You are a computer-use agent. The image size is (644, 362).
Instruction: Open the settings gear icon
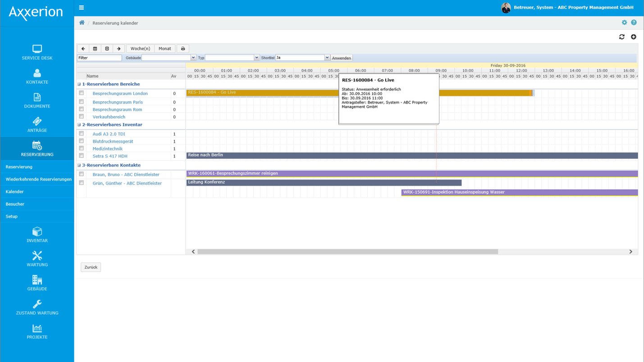pyautogui.click(x=624, y=23)
